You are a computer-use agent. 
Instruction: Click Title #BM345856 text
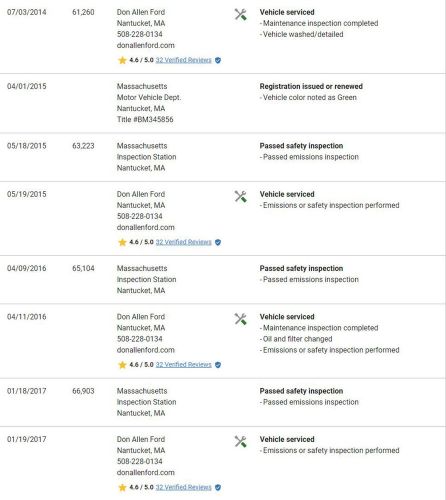(x=145, y=120)
